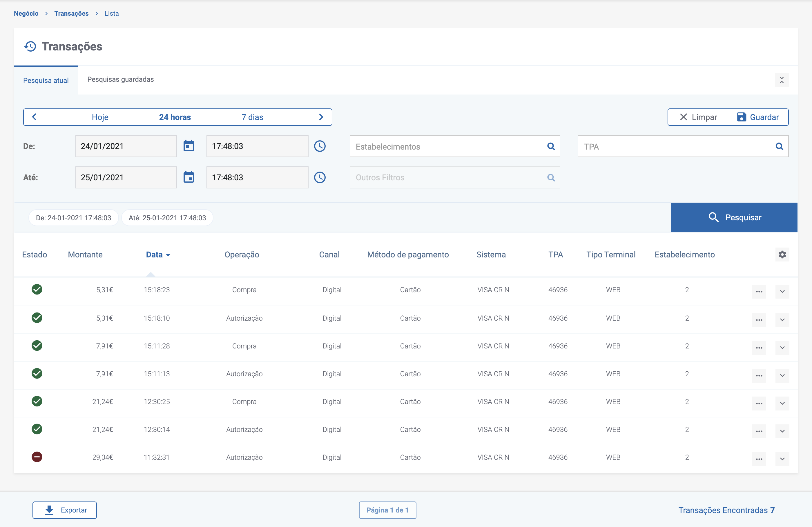Viewport: 812px width, 527px height.
Task: Open clock time picker for Até time
Action: point(320,177)
